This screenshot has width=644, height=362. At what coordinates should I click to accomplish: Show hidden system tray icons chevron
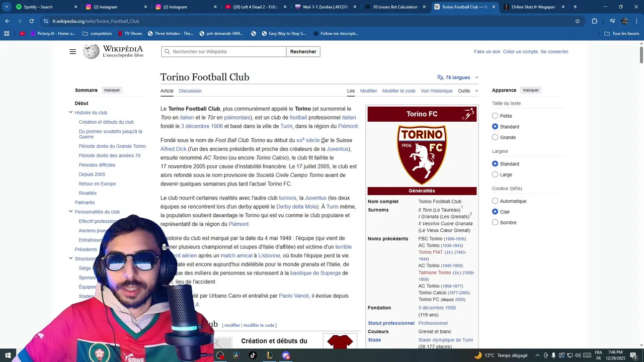[x=537, y=355]
